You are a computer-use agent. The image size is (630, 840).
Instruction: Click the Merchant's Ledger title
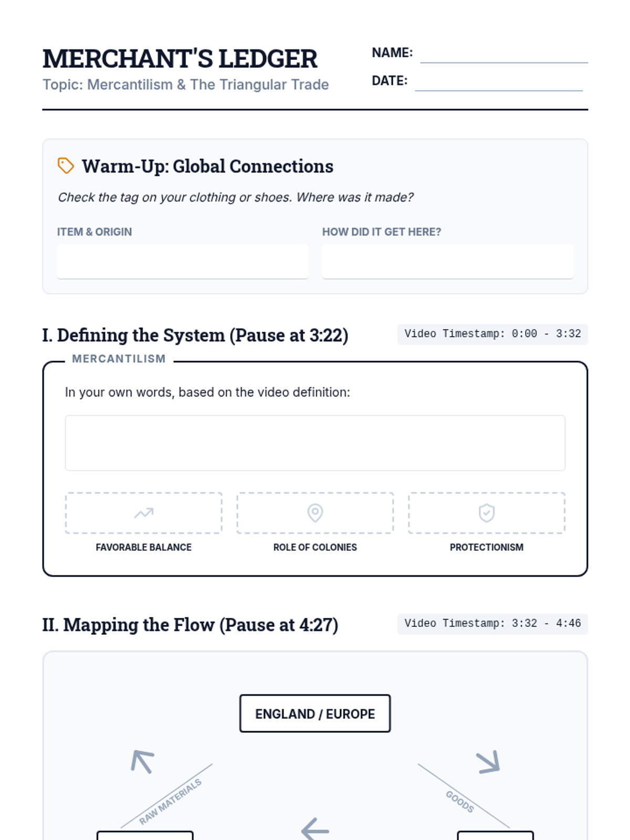[180, 59]
